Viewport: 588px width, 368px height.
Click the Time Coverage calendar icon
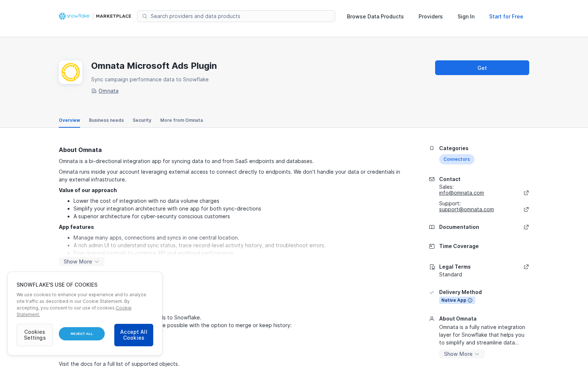tap(432, 246)
